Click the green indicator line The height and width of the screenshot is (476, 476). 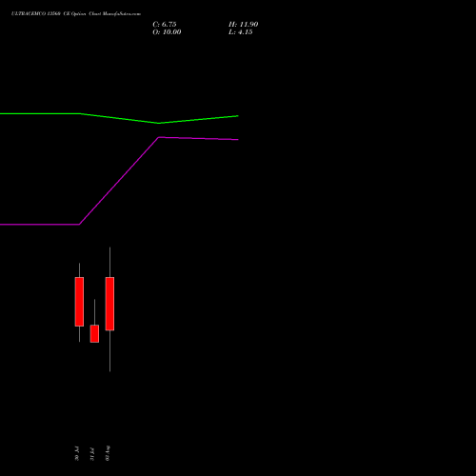(x=119, y=118)
